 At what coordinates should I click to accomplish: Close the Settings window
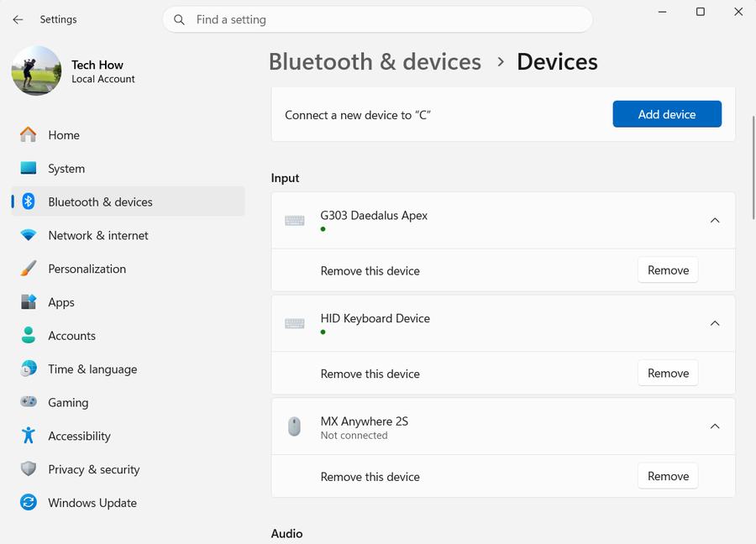[x=738, y=12]
